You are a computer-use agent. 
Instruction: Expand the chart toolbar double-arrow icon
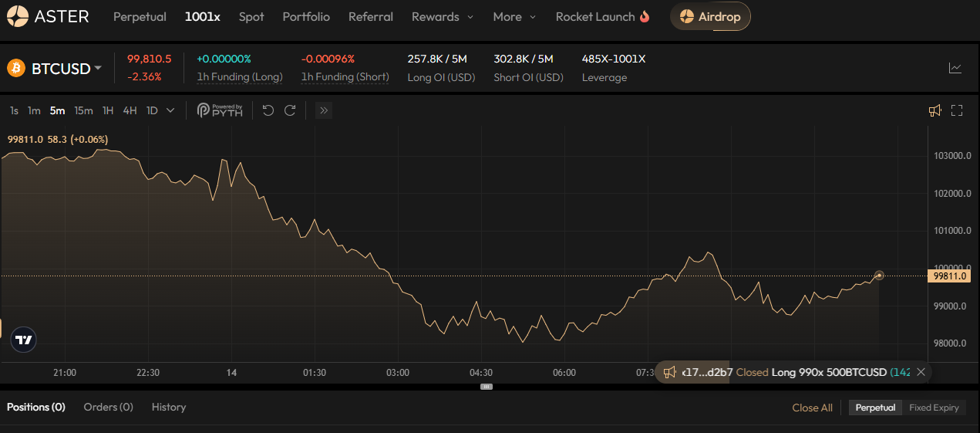(x=324, y=110)
